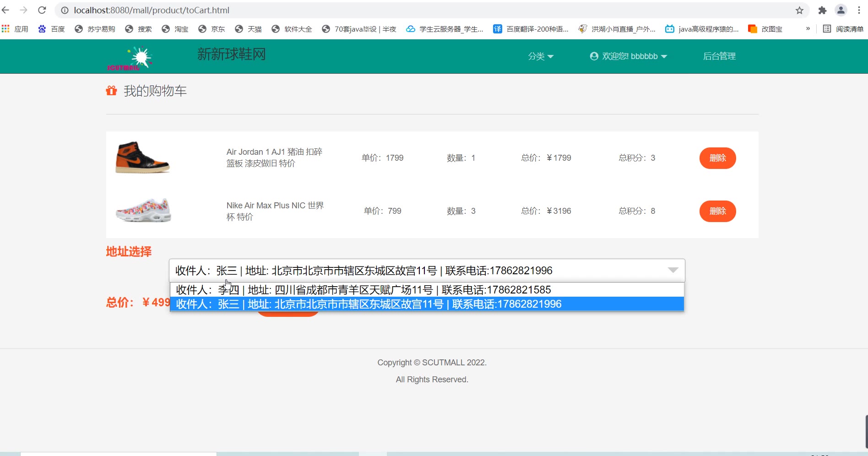The width and height of the screenshot is (868, 456).
Task: Delete the Nike Air Max Plus cart item
Action: [x=717, y=211]
